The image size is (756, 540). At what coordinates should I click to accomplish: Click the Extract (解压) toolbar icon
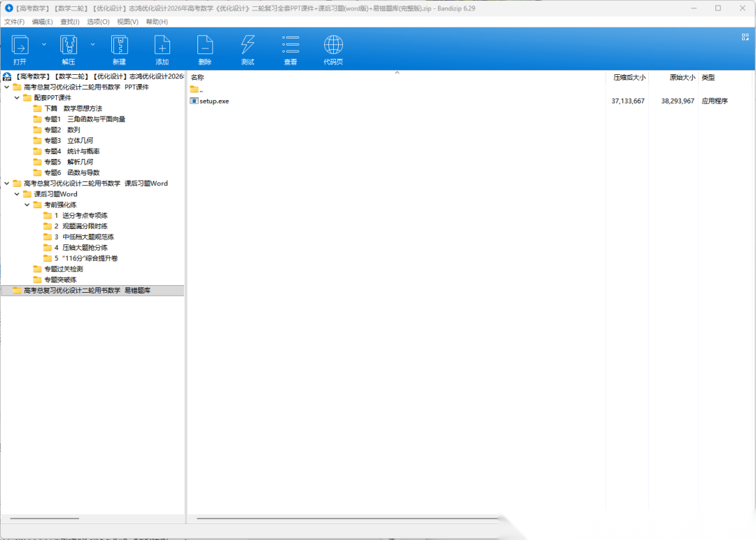pos(68,46)
